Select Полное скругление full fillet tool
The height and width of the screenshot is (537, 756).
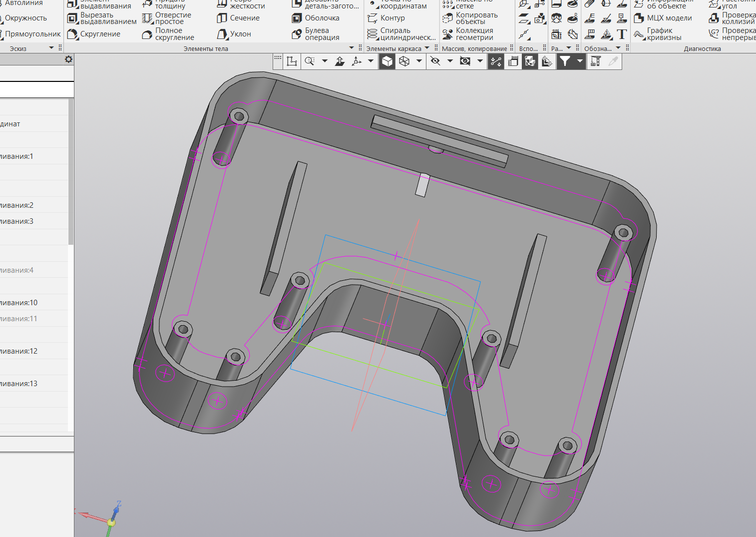[168, 34]
